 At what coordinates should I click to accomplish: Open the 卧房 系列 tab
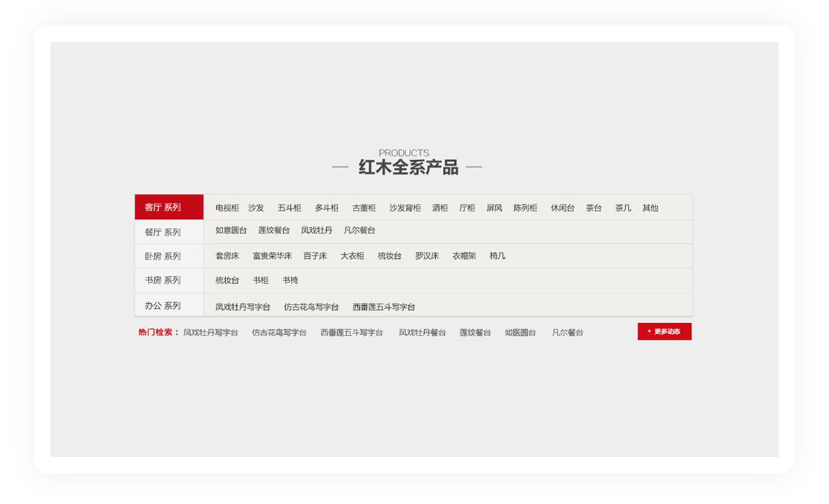169,256
